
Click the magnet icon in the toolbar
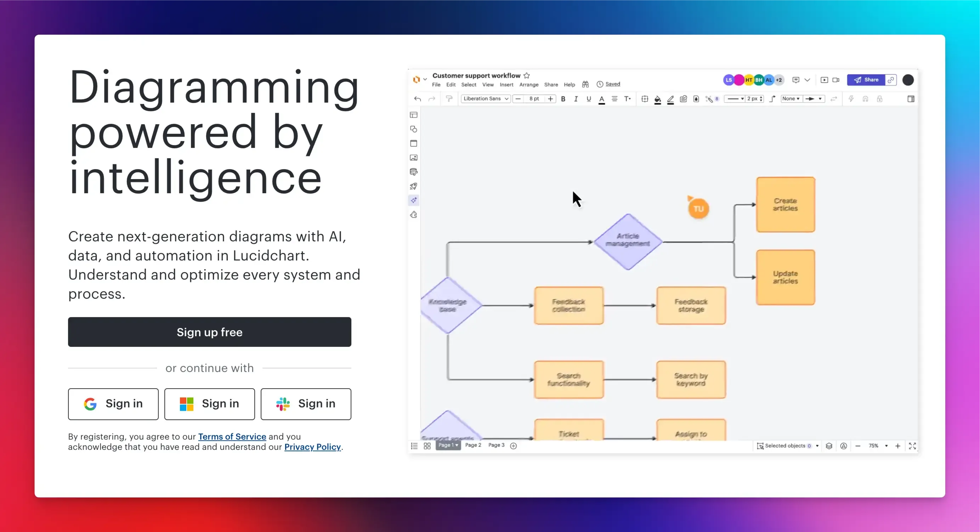865,99
